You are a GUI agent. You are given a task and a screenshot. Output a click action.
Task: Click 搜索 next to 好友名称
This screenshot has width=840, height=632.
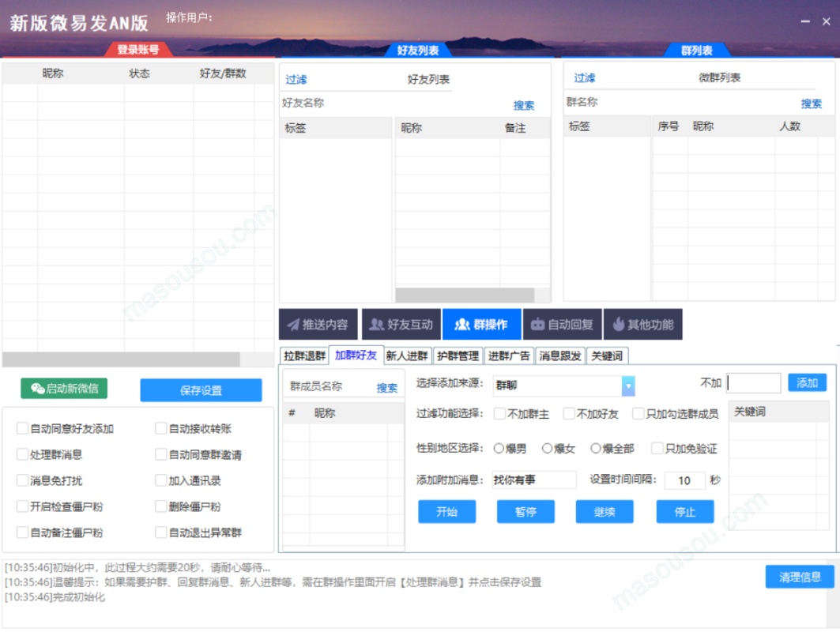click(x=523, y=106)
